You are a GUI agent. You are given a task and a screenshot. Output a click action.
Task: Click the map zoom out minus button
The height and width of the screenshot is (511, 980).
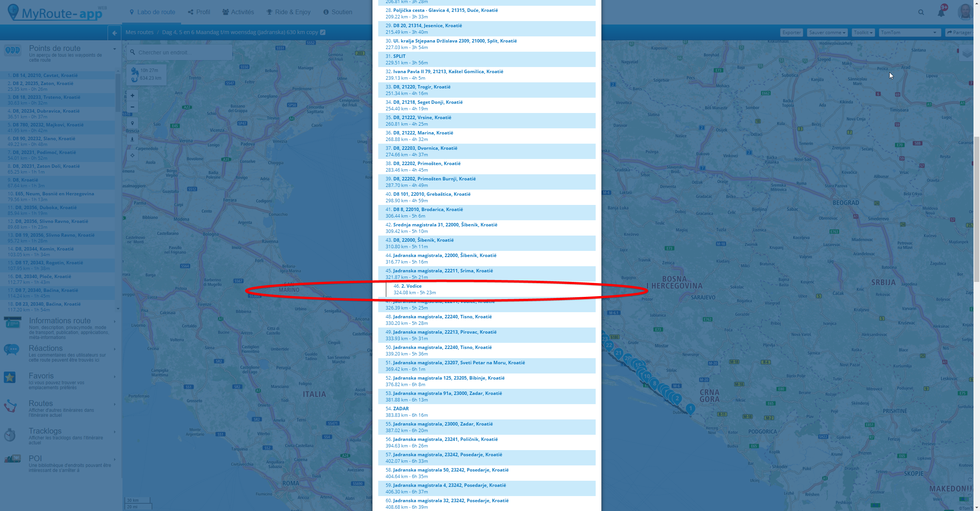point(132,107)
